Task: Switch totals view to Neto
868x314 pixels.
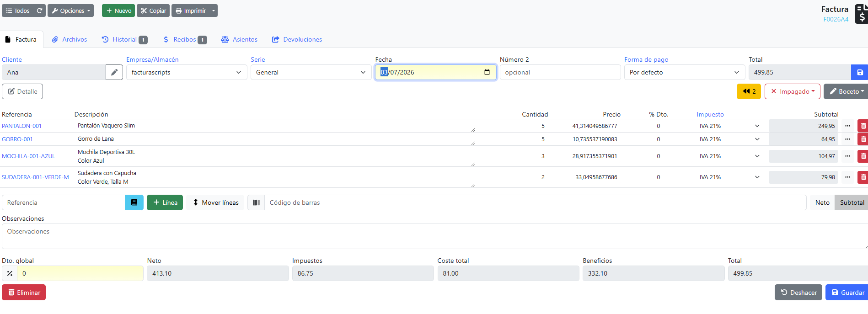Action: point(822,202)
